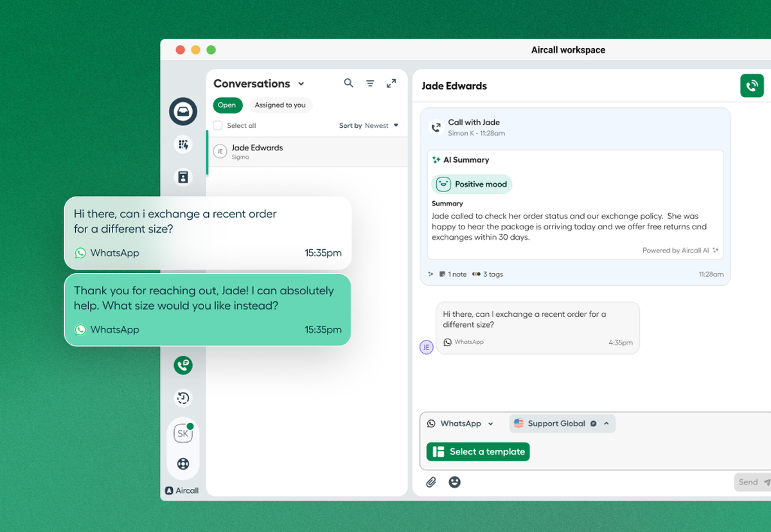Click the Send button
Screen dimensions: 771x532
click(753, 482)
